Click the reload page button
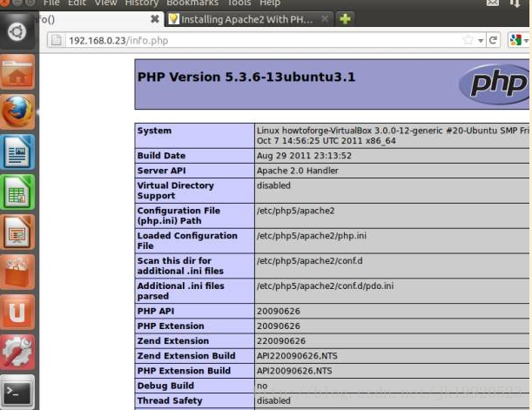 493,40
